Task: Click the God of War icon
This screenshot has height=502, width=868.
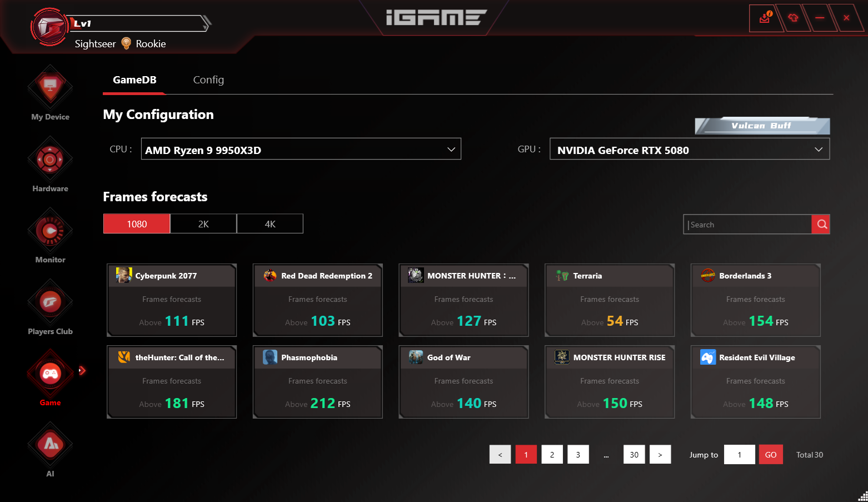Action: [x=416, y=357]
